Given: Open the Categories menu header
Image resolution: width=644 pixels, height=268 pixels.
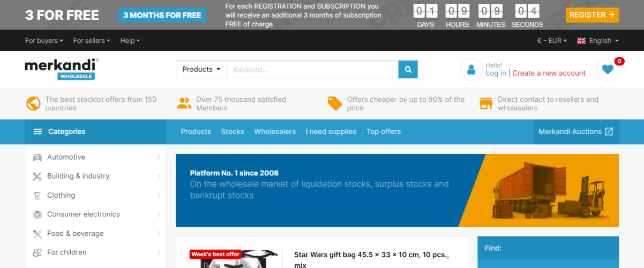Looking at the screenshot, I should (x=95, y=131).
